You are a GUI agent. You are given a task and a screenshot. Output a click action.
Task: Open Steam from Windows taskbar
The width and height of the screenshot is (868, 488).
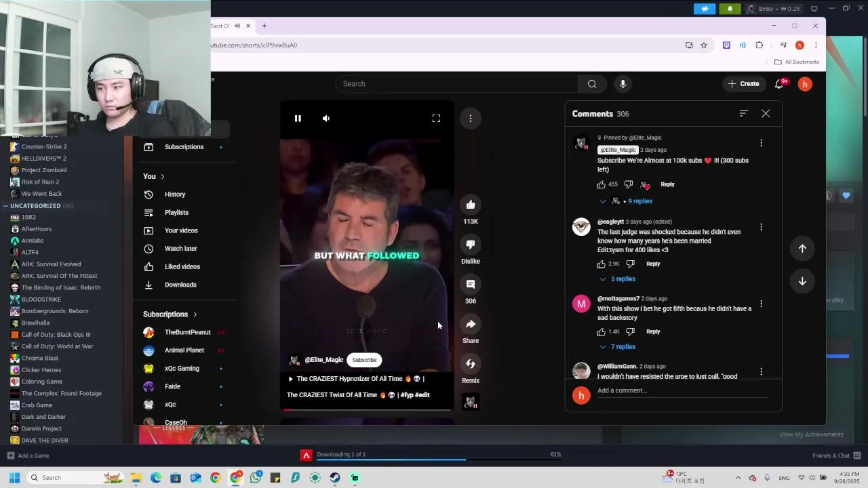pyautogui.click(x=335, y=478)
